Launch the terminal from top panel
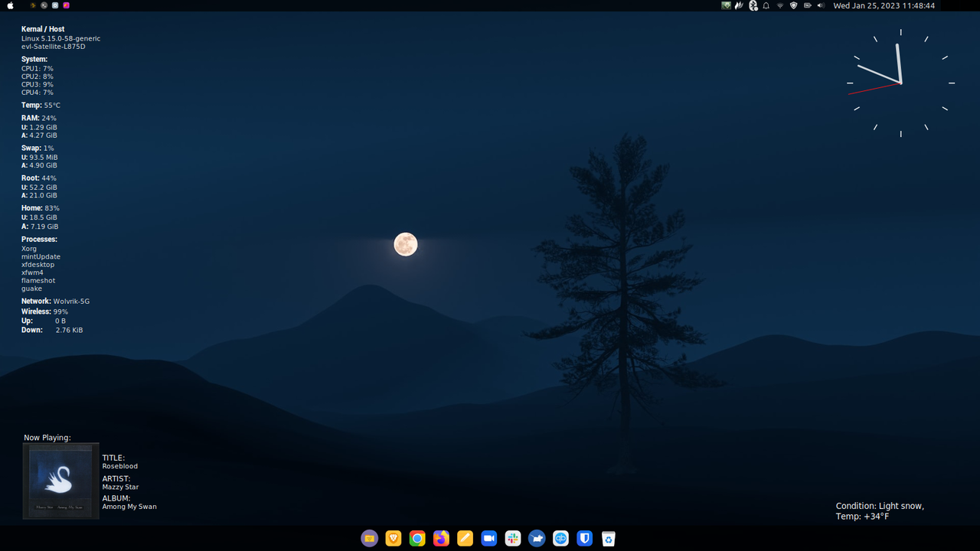 pos(44,5)
